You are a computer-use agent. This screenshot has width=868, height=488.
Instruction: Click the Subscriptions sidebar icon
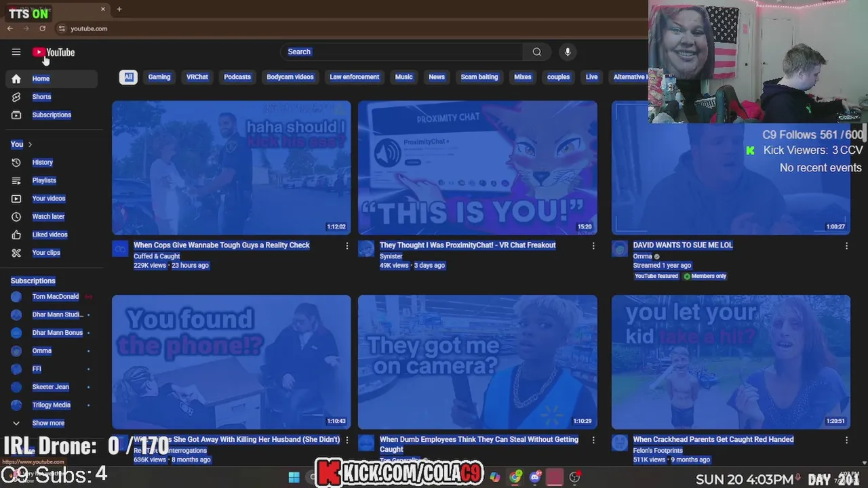pos(16,115)
